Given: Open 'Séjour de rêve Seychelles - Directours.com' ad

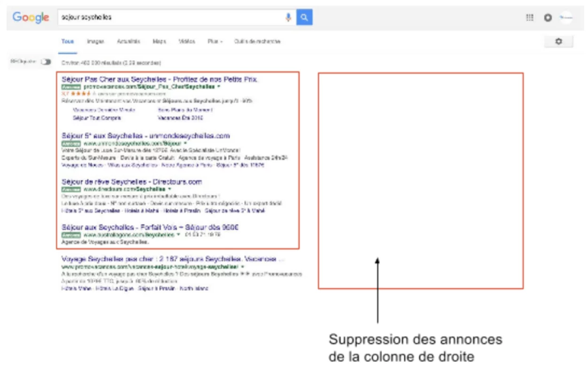Looking at the screenshot, I should pyautogui.click(x=132, y=182).
